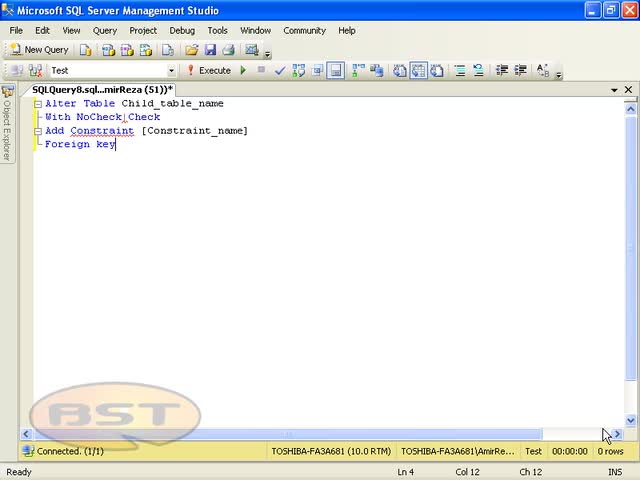Viewport: 640px width, 480px height.
Task: Toggle the Query Options window icon
Action: (x=336, y=71)
